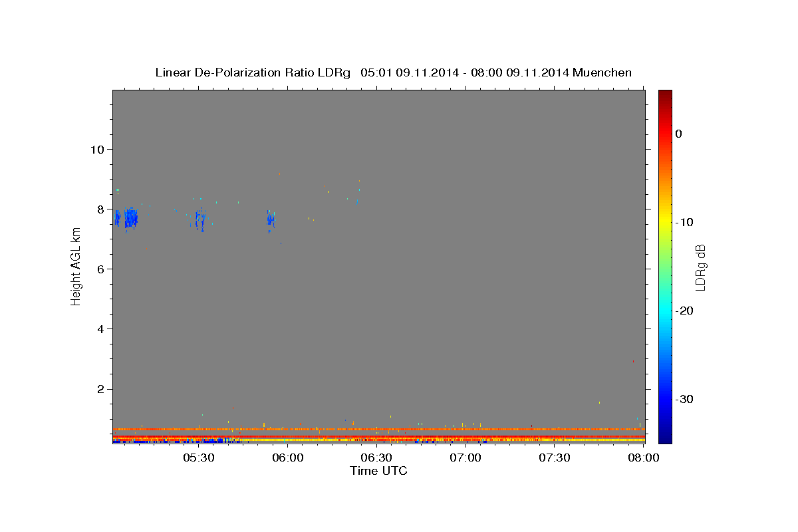This screenshot has height=532, width=798.
Task: Click the colorbar tick label -20
Action: tap(685, 311)
